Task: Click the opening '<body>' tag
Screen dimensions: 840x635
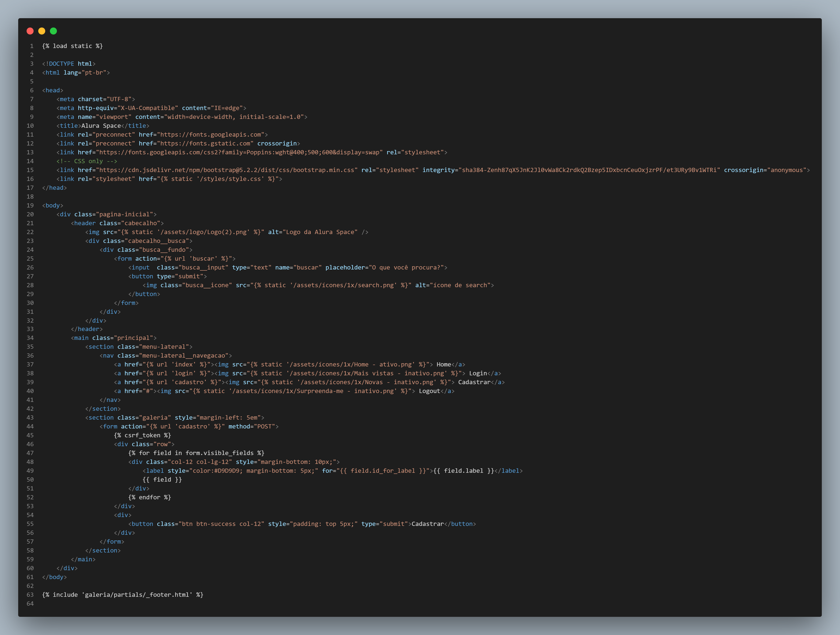Action: (53, 205)
